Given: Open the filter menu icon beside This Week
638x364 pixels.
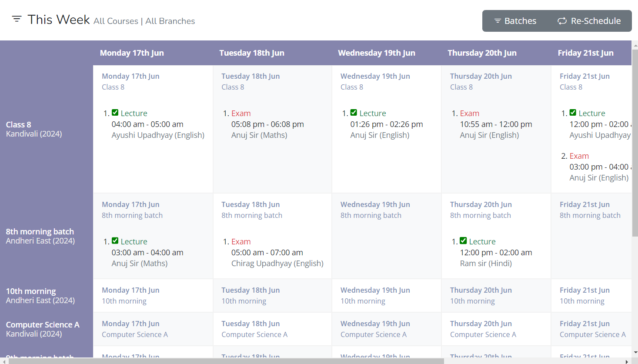Looking at the screenshot, I should tap(17, 19).
